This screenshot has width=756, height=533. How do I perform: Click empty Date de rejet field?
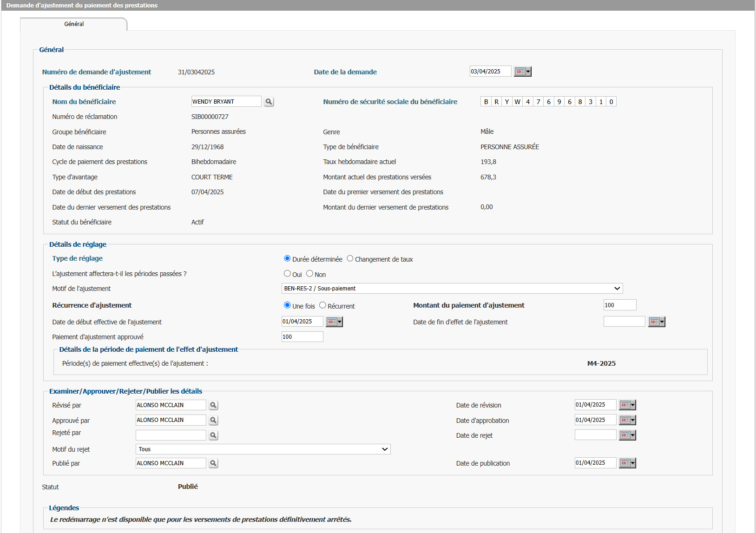pos(595,435)
